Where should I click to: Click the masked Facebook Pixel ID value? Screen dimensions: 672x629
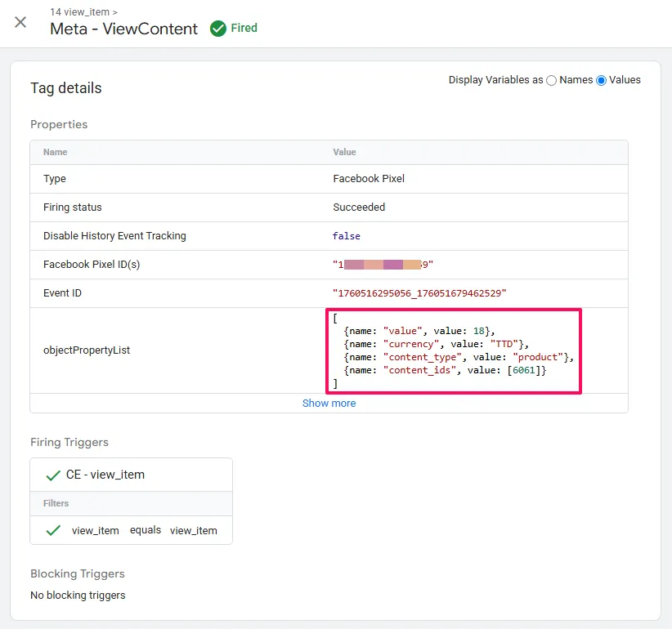(x=383, y=265)
